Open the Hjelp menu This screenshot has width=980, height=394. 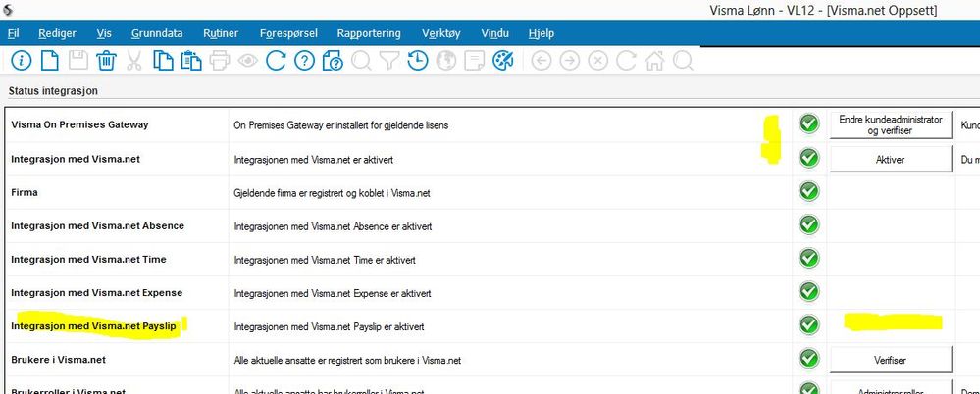tap(542, 33)
